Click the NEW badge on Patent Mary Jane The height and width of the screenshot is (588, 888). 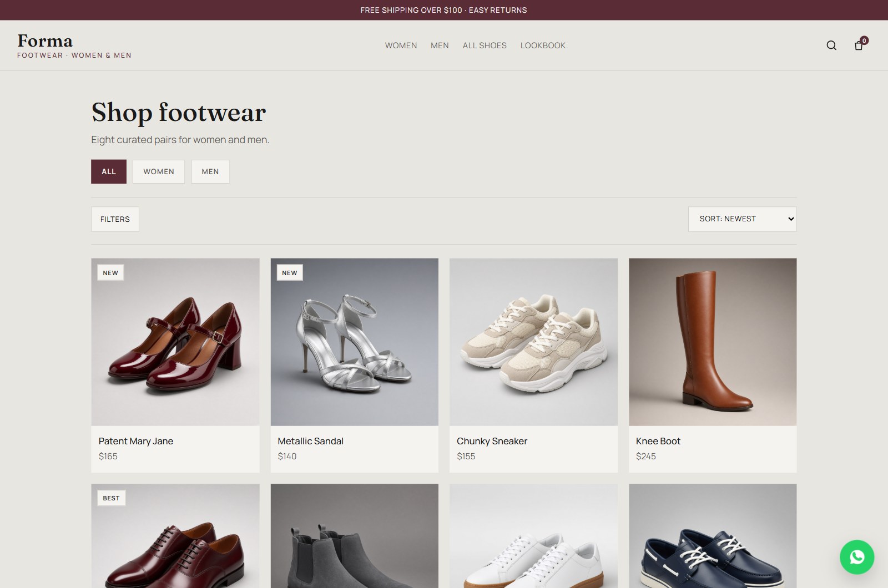click(x=110, y=273)
